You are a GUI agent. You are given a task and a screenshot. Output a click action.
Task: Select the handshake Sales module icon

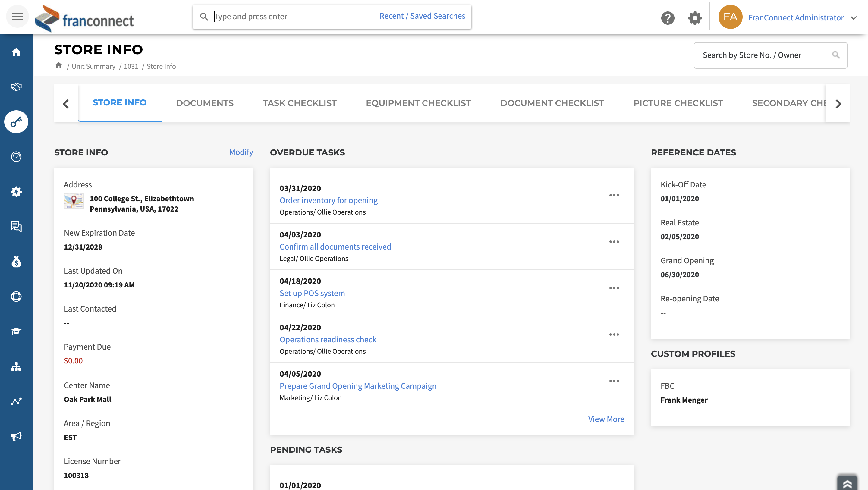pyautogui.click(x=16, y=87)
